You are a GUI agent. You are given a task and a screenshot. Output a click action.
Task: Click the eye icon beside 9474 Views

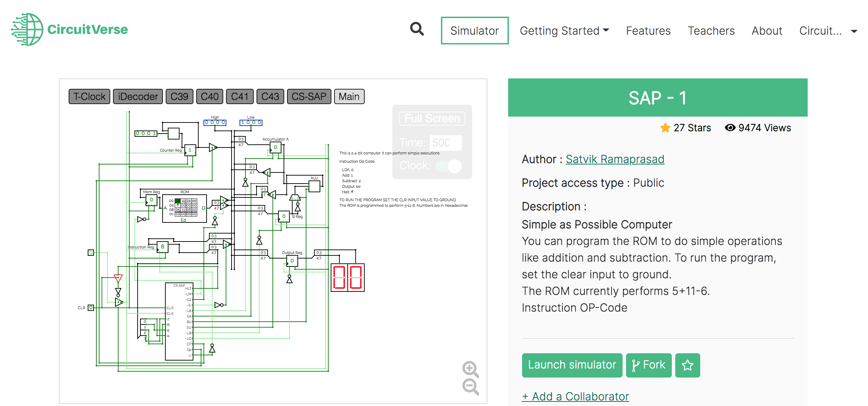730,128
